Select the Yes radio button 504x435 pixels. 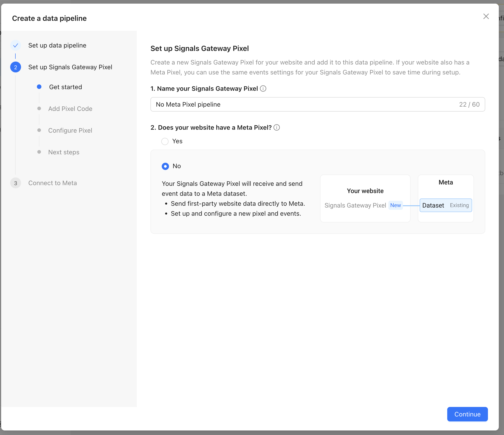click(165, 141)
